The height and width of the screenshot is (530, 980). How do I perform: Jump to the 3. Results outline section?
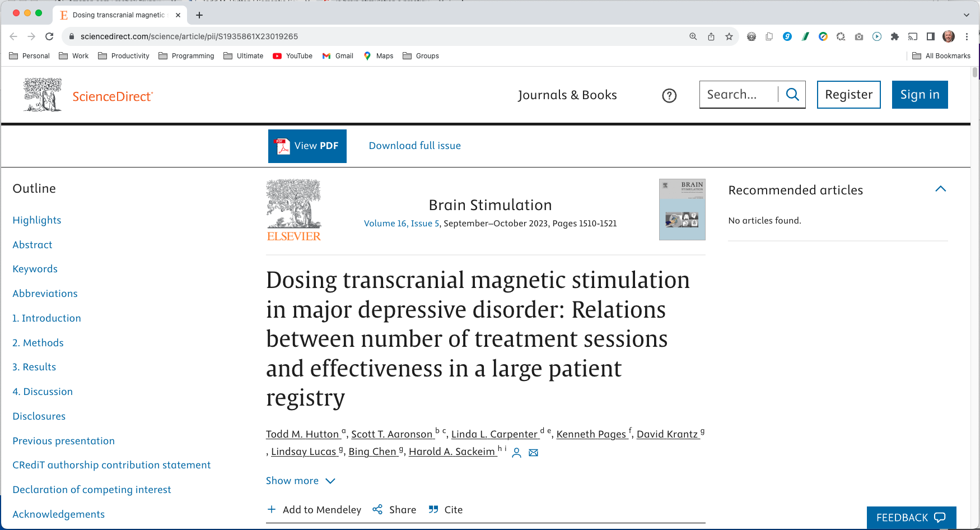click(34, 366)
